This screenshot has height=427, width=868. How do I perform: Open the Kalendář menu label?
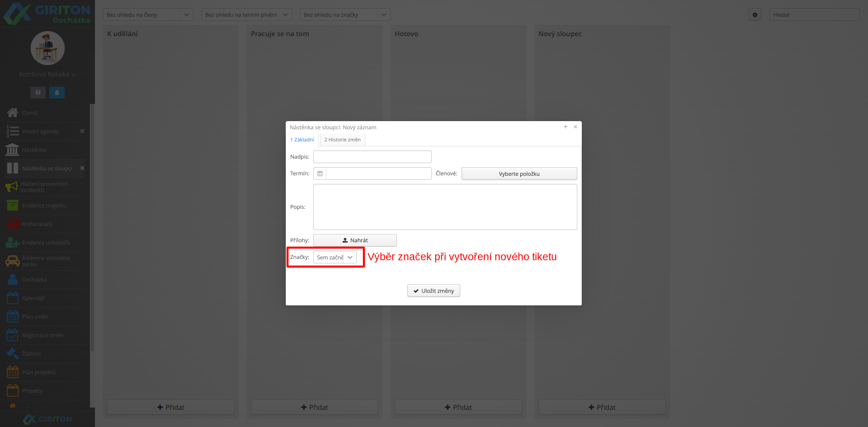[33, 298]
